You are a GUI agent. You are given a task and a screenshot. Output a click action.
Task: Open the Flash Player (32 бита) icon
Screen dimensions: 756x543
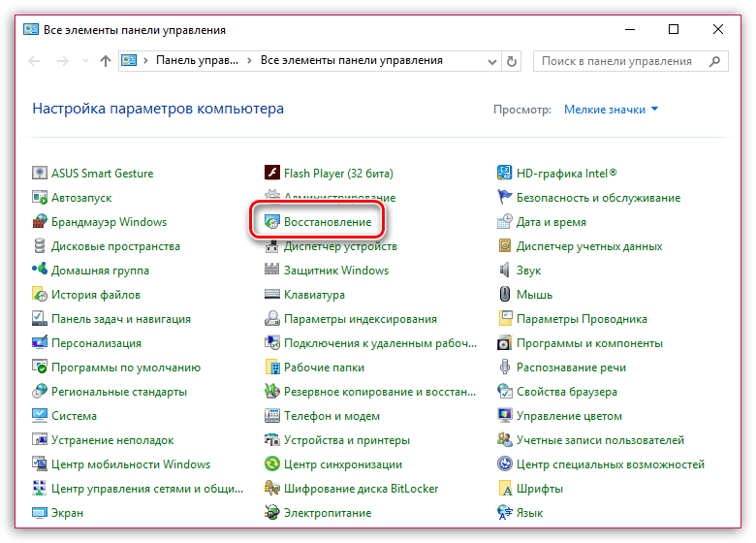coord(273,174)
